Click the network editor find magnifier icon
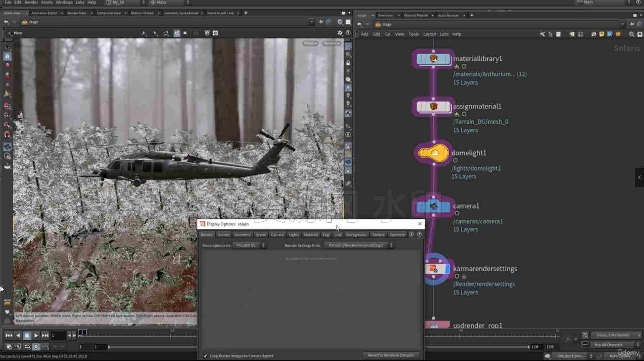This screenshot has height=361, width=644. [632, 34]
